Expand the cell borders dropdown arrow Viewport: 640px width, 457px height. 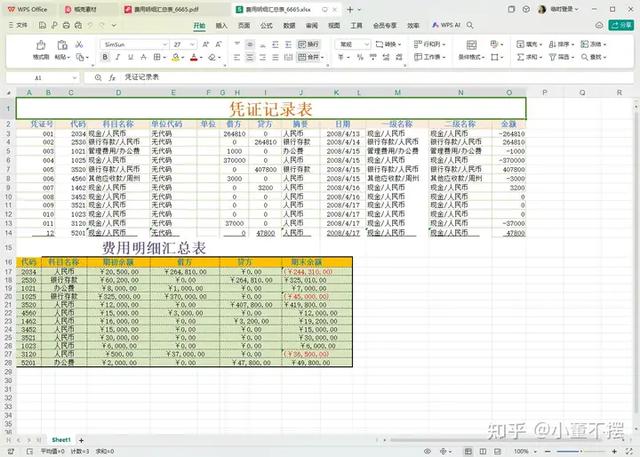coord(164,58)
